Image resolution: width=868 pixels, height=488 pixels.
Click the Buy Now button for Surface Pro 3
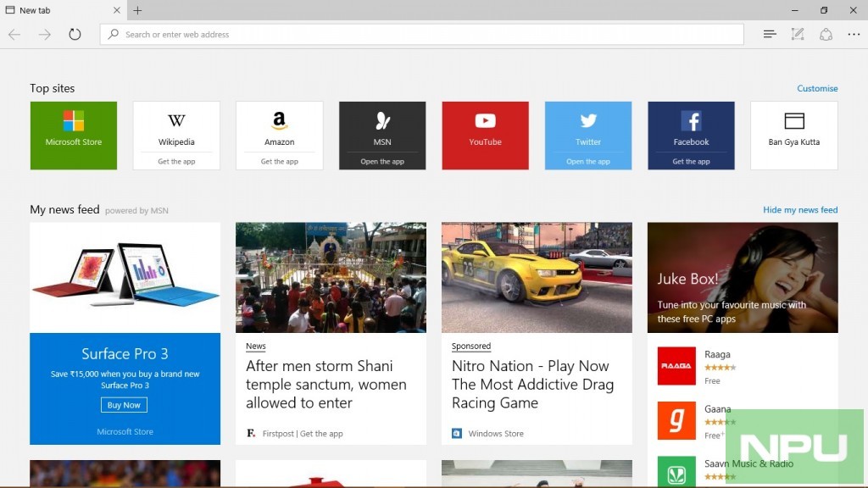(124, 405)
